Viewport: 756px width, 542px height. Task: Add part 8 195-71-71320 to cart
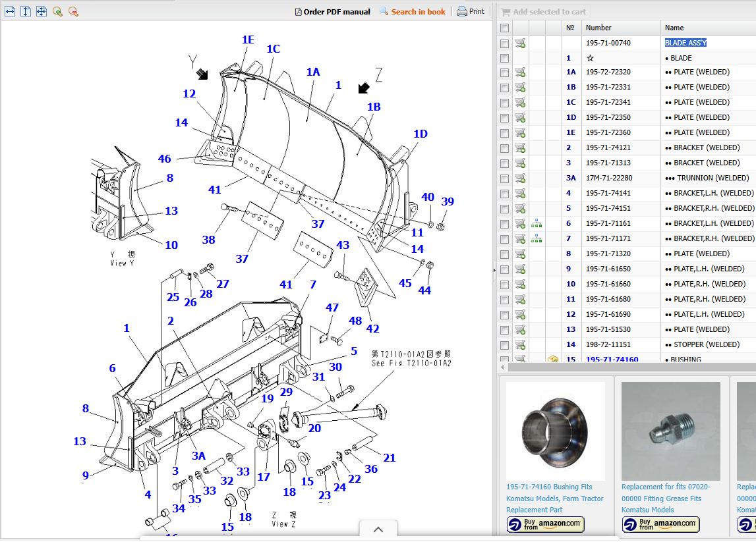point(520,254)
